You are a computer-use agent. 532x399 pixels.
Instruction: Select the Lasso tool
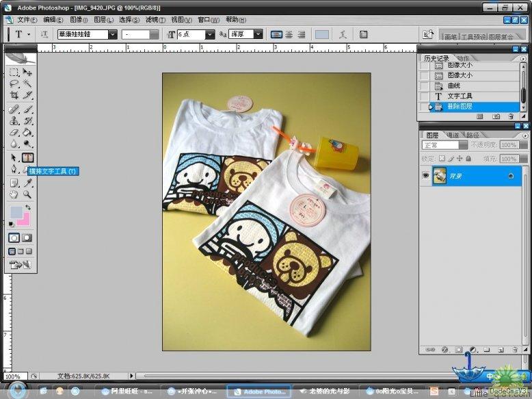coord(14,83)
